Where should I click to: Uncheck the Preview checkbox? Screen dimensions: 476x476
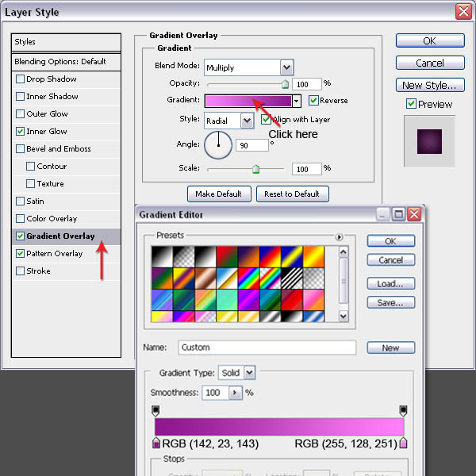tap(411, 104)
